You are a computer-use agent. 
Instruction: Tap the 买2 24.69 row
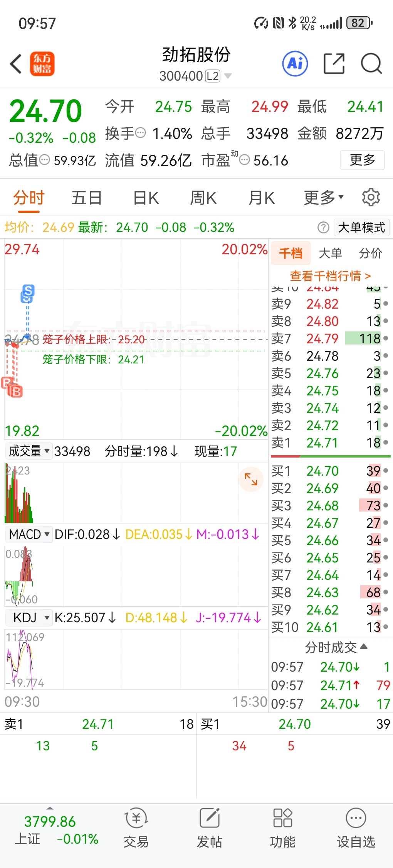point(330,488)
